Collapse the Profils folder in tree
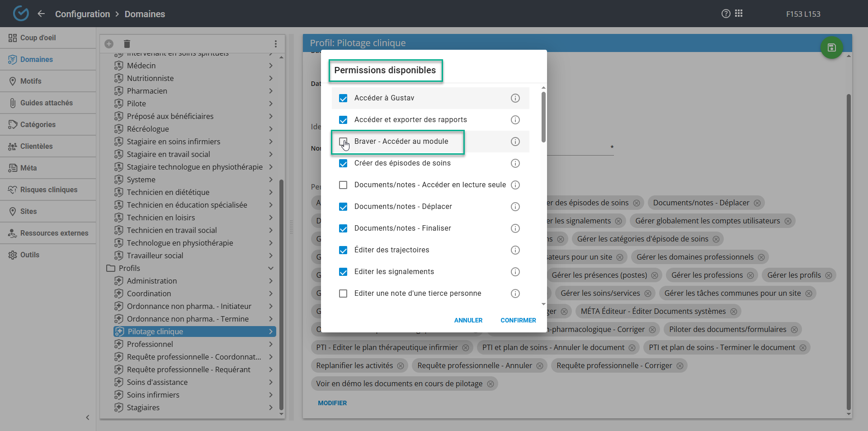 point(270,268)
